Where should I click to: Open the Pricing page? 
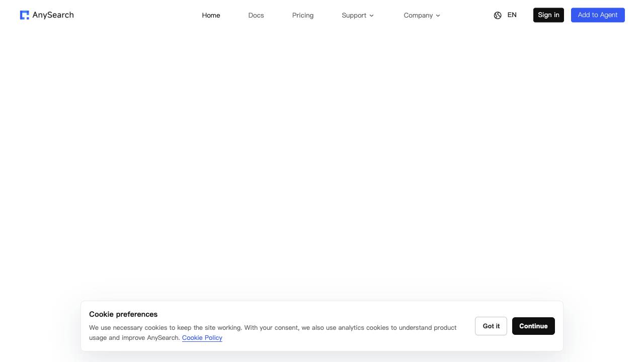pos(303,15)
